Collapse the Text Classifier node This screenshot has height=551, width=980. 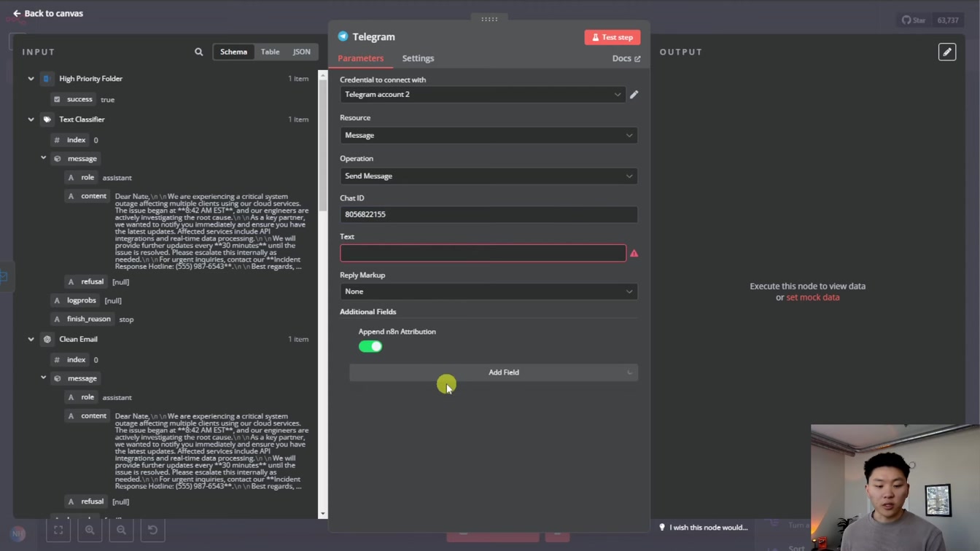click(31, 120)
